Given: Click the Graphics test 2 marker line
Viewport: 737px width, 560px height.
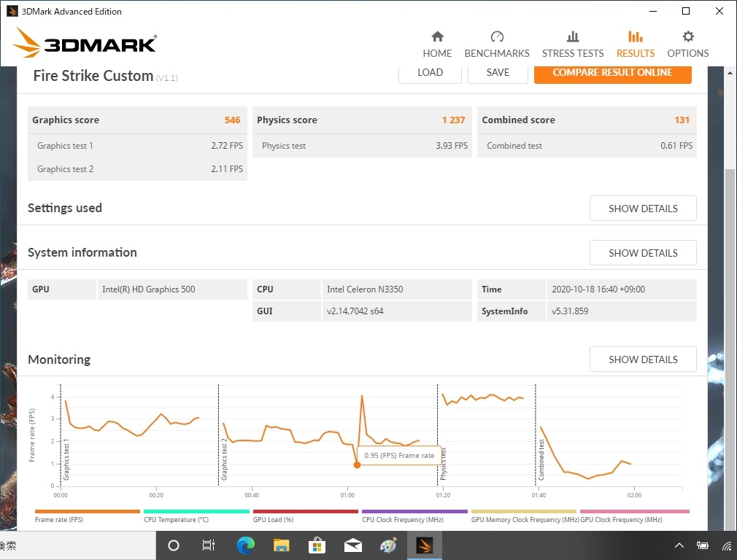Looking at the screenshot, I should point(219,435).
